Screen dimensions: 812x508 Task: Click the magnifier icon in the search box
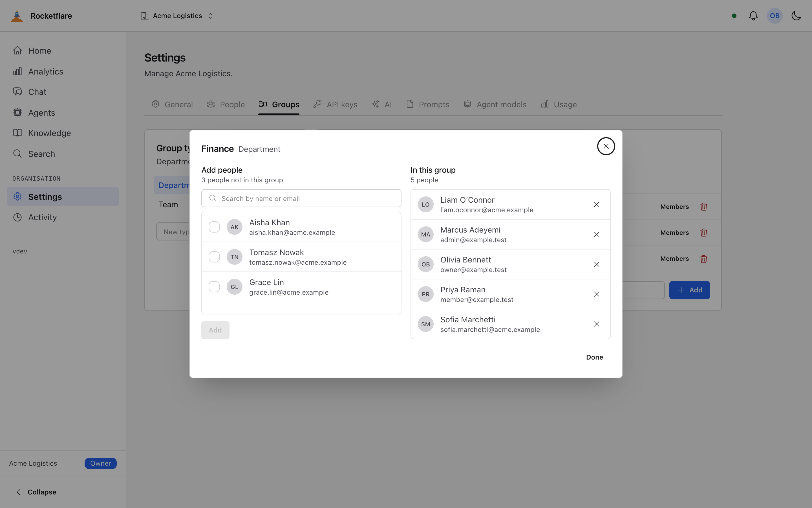pyautogui.click(x=213, y=198)
